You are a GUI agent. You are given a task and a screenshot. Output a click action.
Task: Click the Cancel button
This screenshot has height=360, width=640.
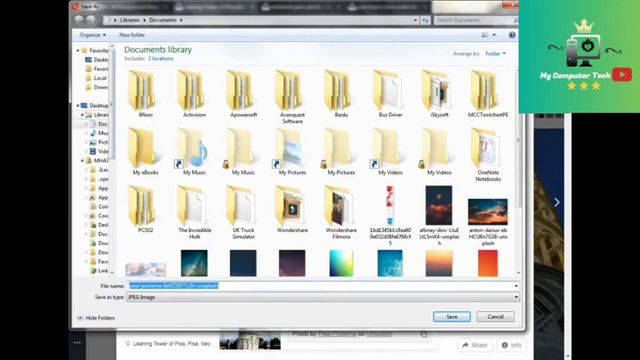click(x=495, y=317)
